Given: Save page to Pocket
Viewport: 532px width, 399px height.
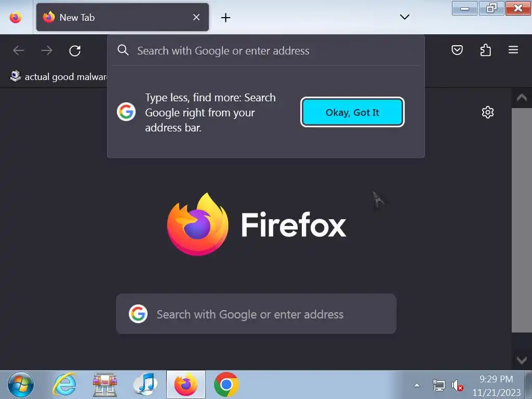Looking at the screenshot, I should pos(457,50).
